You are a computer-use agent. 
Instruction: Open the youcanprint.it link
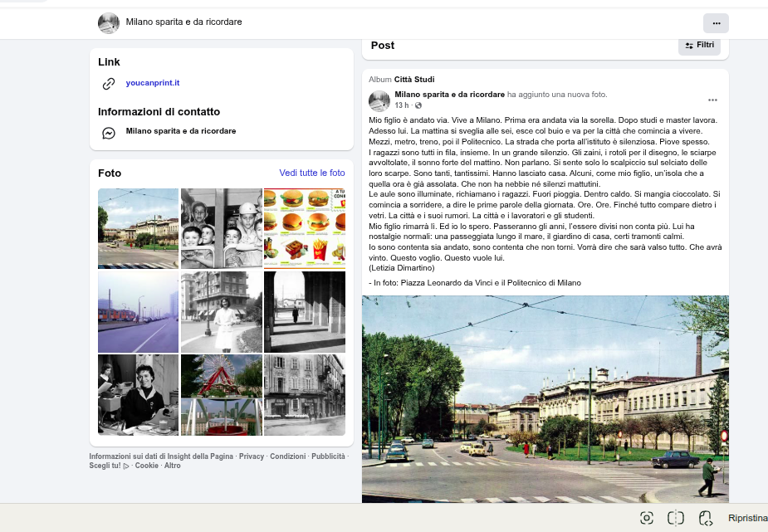[153, 84]
